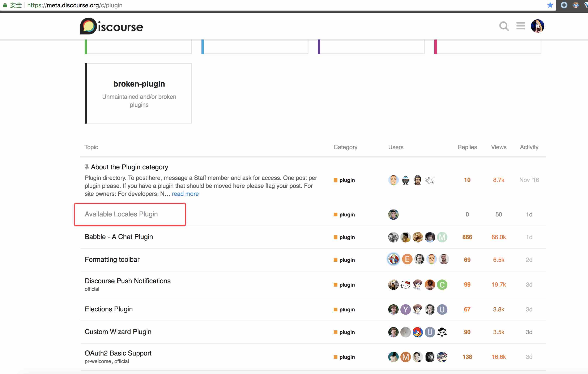This screenshot has width=588, height=374.
Task: Open the broken-plugin subcategory box
Action: (139, 93)
